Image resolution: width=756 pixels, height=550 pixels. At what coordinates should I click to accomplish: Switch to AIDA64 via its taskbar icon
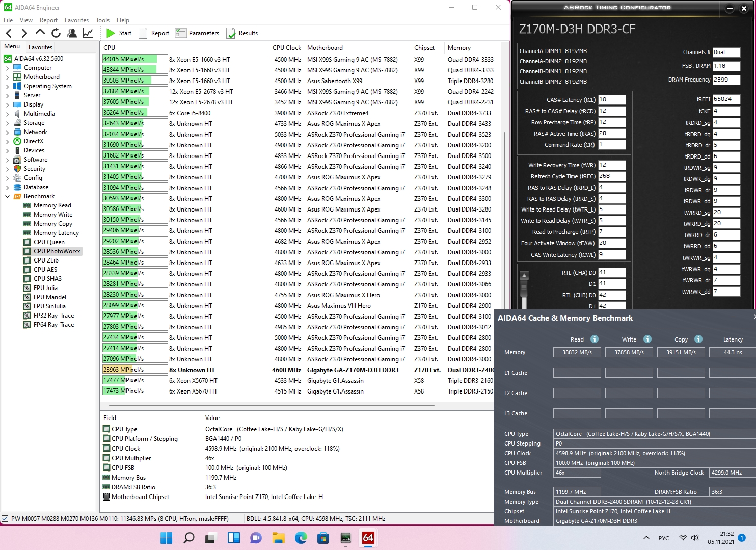tap(368, 538)
